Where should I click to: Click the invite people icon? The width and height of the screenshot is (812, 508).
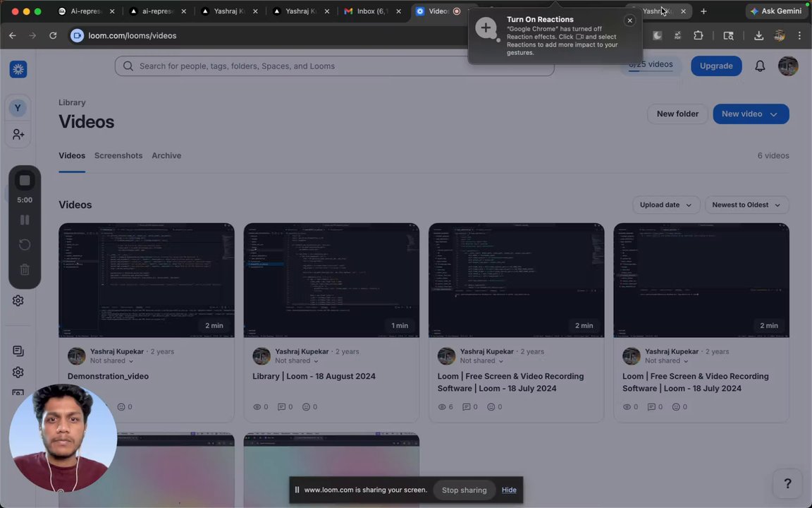[x=18, y=135]
